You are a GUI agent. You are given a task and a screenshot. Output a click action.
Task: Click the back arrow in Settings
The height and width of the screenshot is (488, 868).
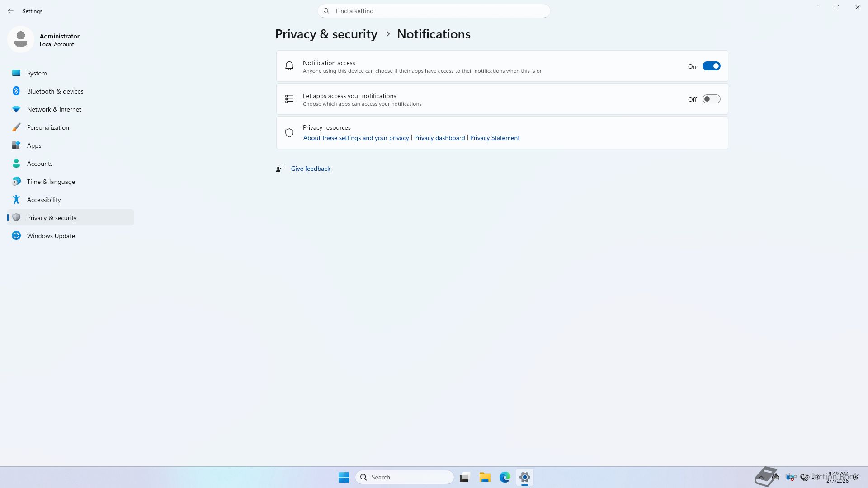pos(11,11)
